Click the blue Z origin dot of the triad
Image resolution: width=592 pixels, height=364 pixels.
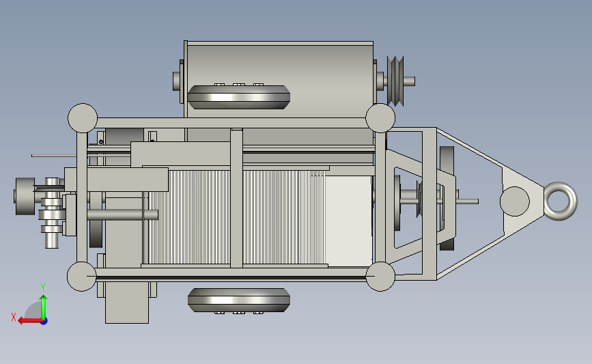(x=44, y=322)
